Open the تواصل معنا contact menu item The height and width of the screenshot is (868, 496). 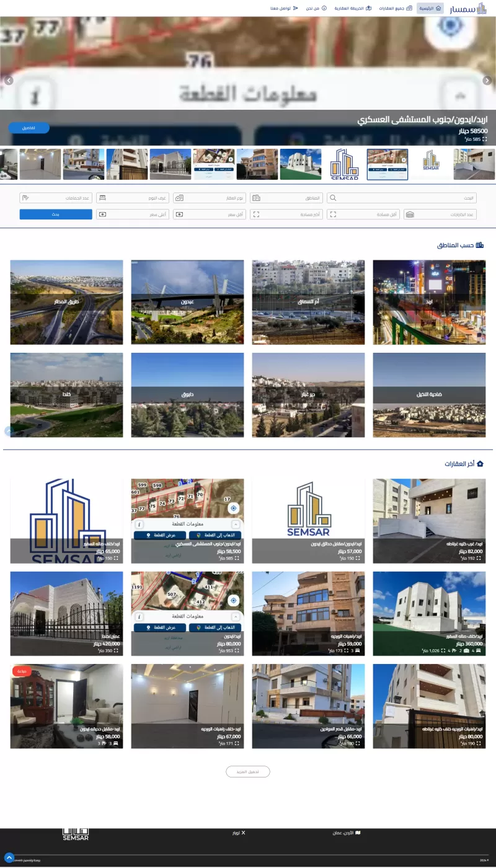pyautogui.click(x=285, y=8)
